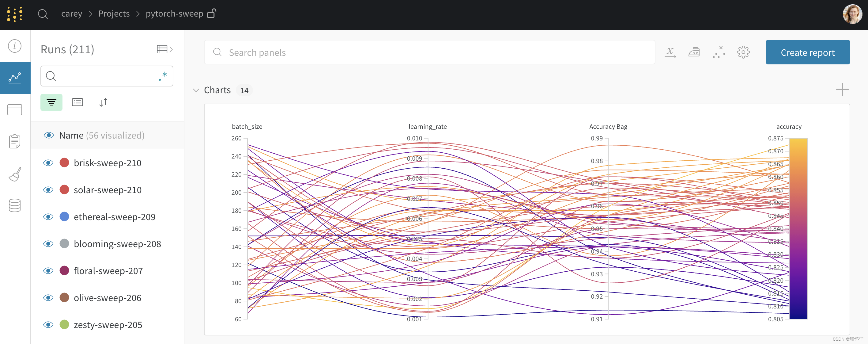Open carey profile breadcrumb
The image size is (868, 344).
pyautogui.click(x=71, y=13)
